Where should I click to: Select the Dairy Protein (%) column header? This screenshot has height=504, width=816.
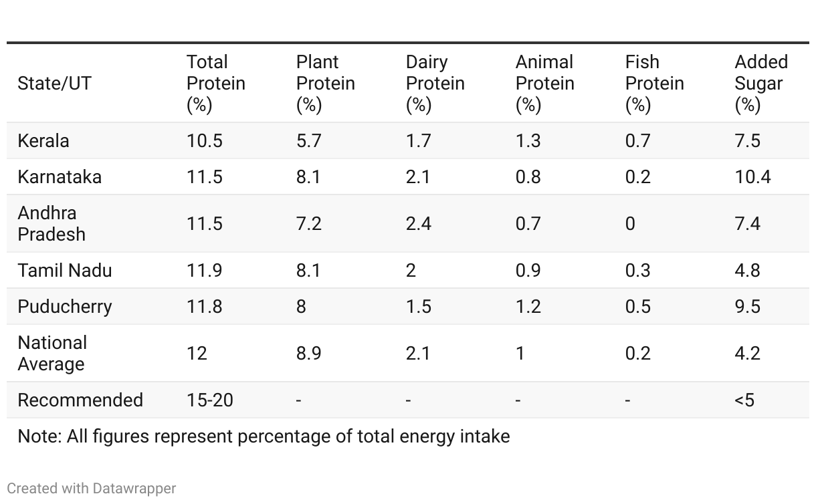tap(435, 84)
